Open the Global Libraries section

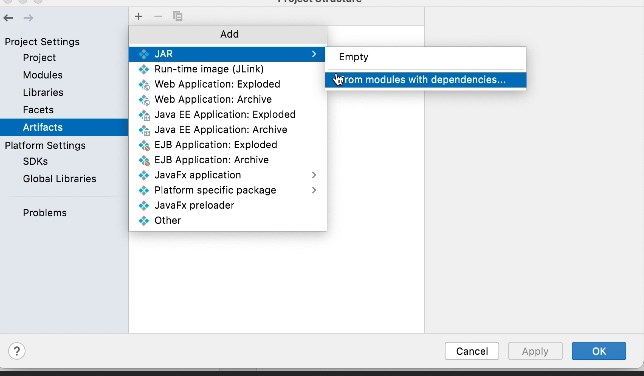[60, 178]
